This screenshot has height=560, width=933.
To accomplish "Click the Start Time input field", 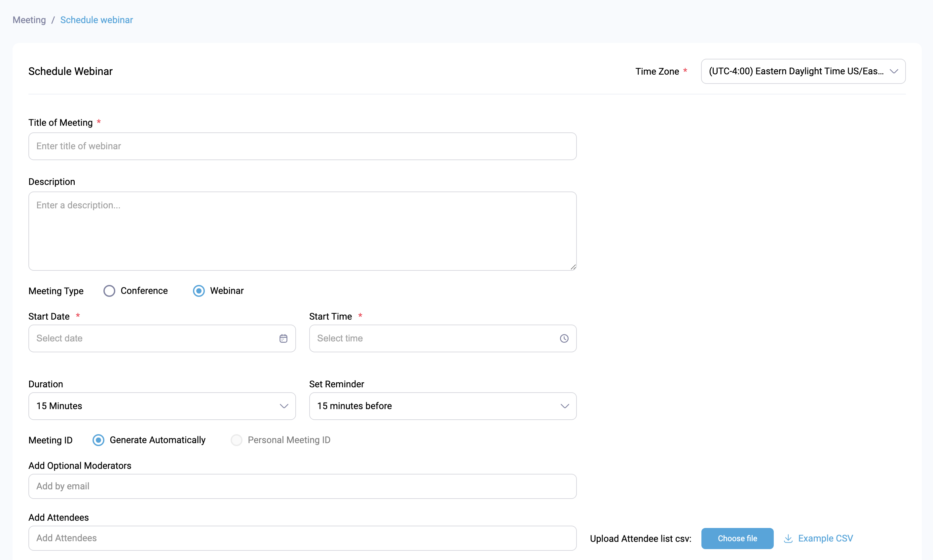I will (x=442, y=338).
